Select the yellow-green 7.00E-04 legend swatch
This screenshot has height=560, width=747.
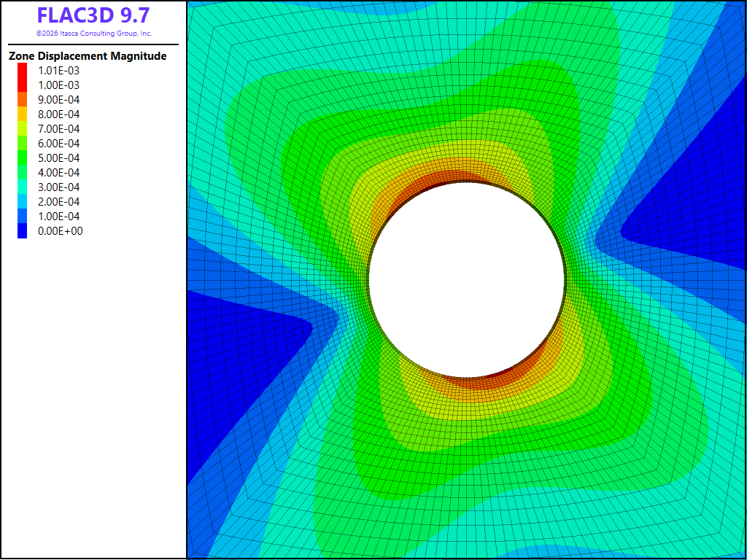coord(23,128)
